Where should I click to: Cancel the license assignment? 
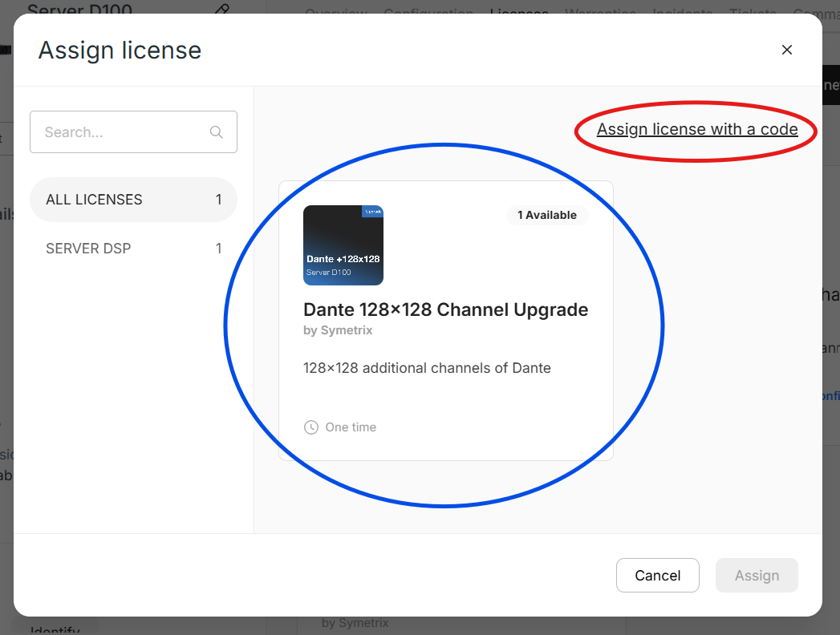click(657, 575)
